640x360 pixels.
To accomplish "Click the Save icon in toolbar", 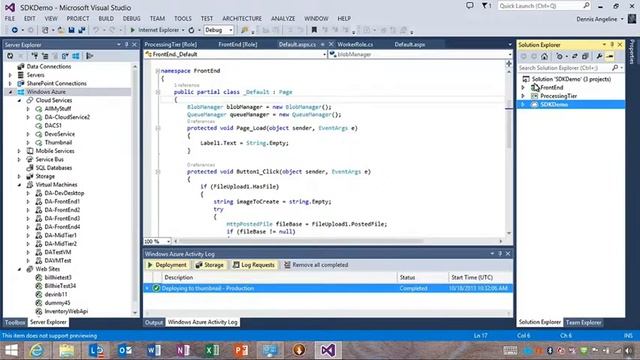I will pyautogui.click(x=71, y=30).
